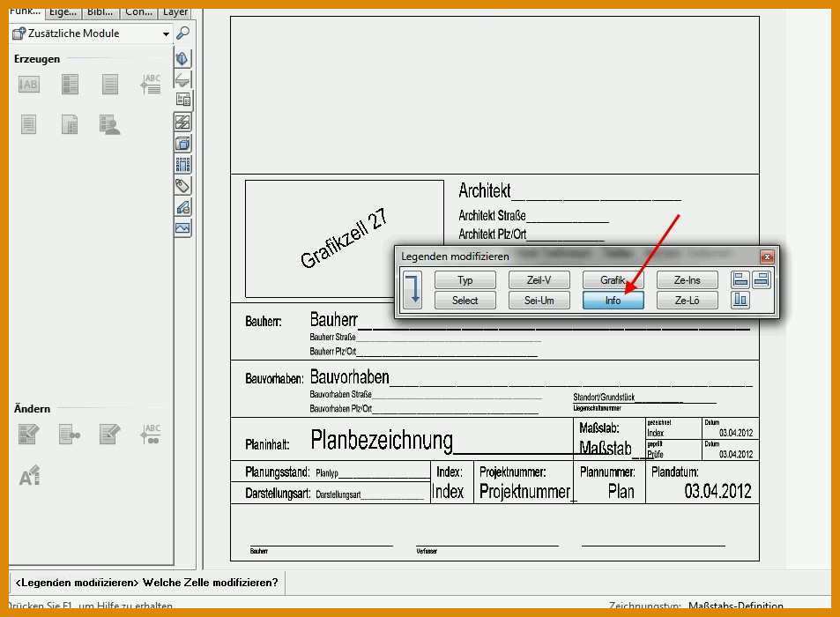Click the picture icon at bottom of vertical sidebar
This screenshot has height=617, width=840.
pos(182,227)
